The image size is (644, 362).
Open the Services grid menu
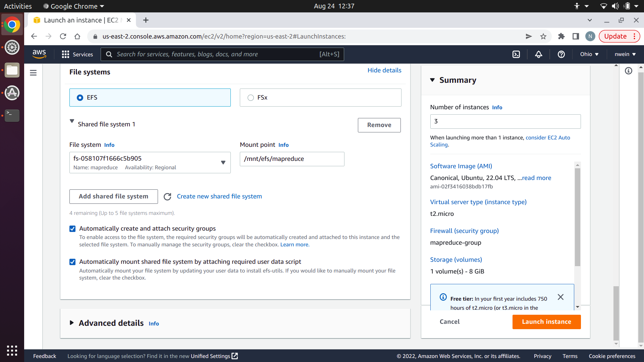tap(77, 54)
